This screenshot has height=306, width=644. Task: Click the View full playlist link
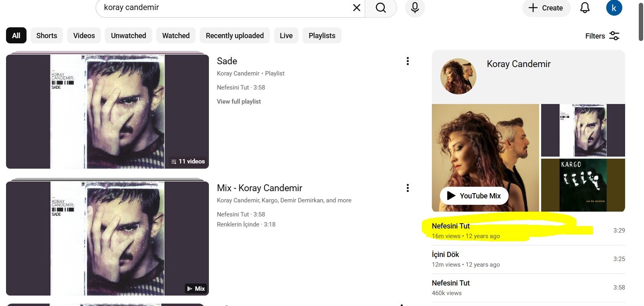click(x=239, y=102)
